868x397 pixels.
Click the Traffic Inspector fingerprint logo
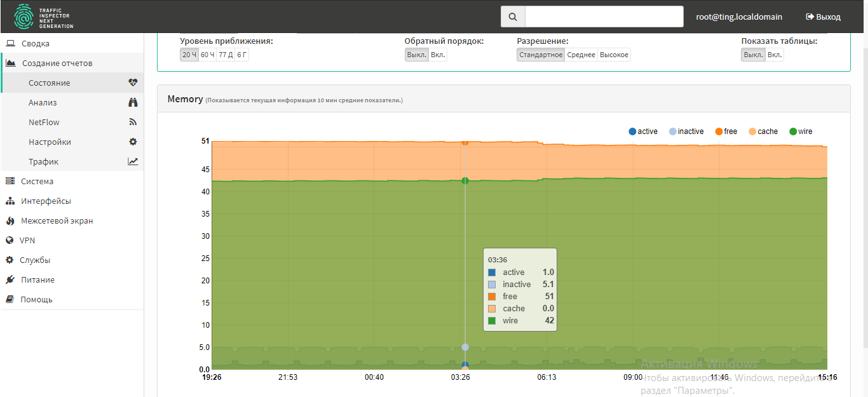pos(24,17)
